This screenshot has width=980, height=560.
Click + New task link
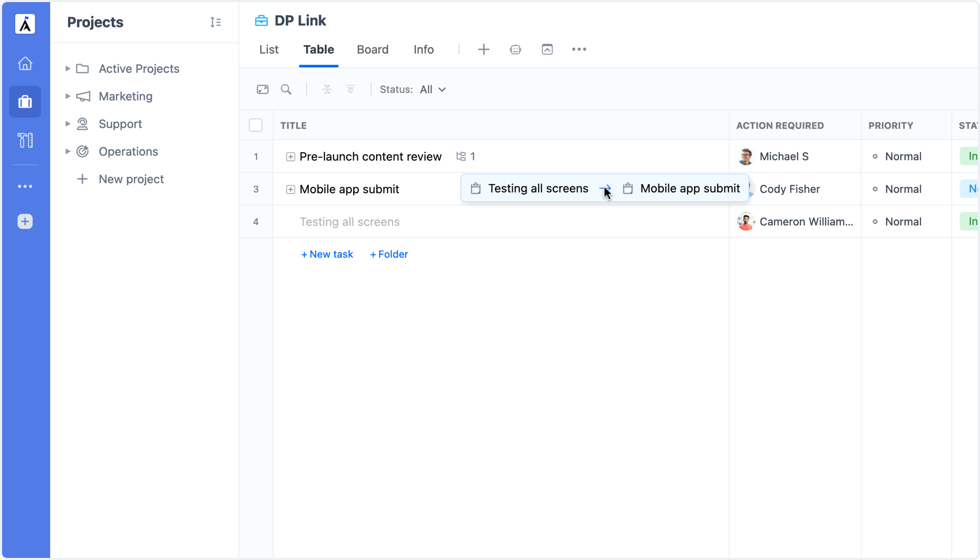pos(327,254)
